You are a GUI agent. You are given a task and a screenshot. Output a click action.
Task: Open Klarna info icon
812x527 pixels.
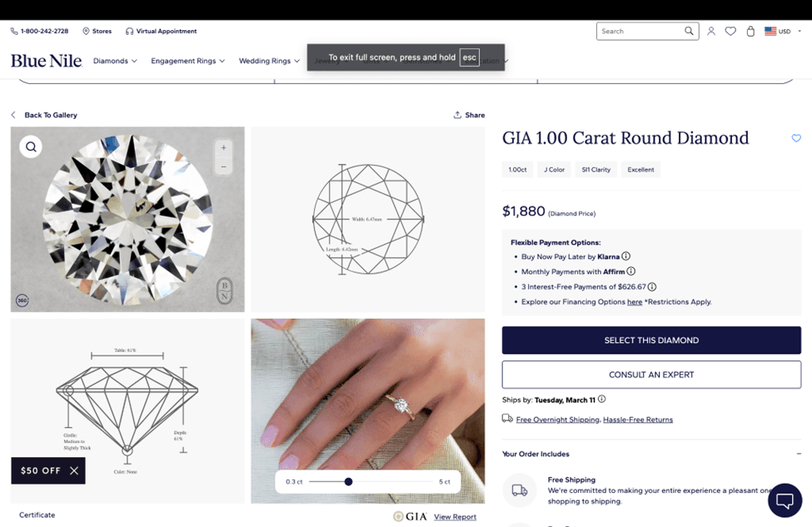626,256
